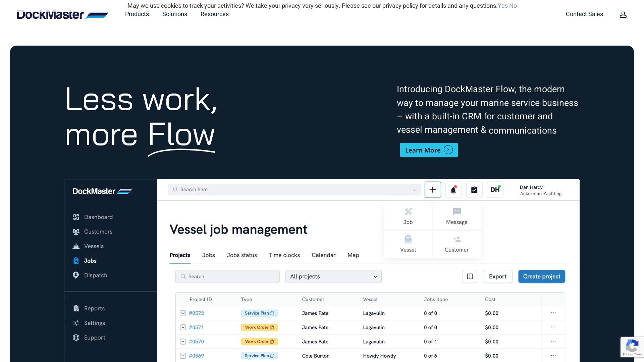Viewport: 644px width, 362px height.
Task: Select the Job wrench icon in the add menu
Action: tap(408, 212)
